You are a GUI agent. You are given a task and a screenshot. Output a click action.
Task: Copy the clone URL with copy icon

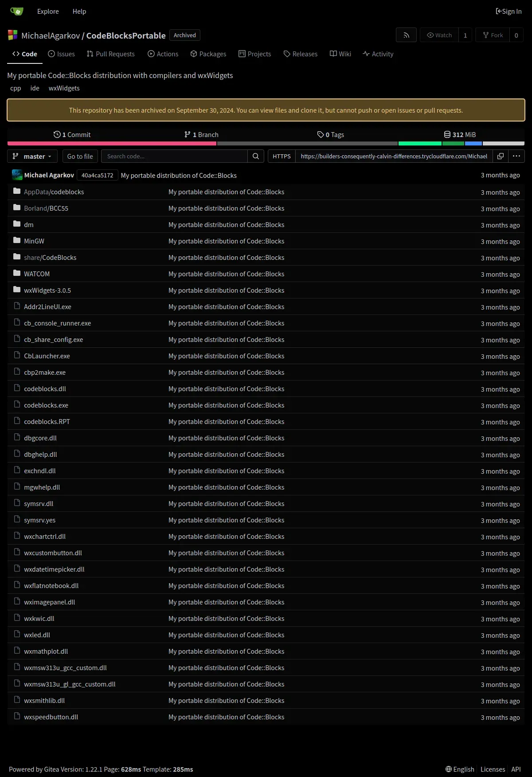500,156
